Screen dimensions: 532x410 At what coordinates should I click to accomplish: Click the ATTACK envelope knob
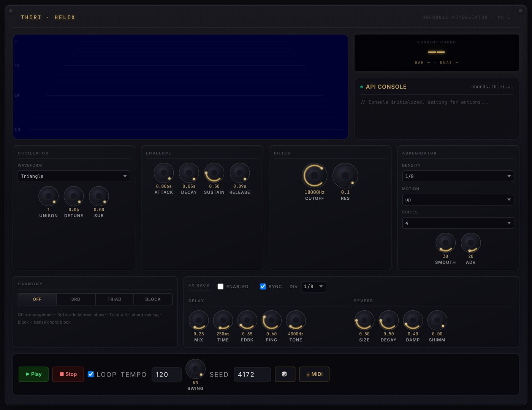tap(164, 173)
